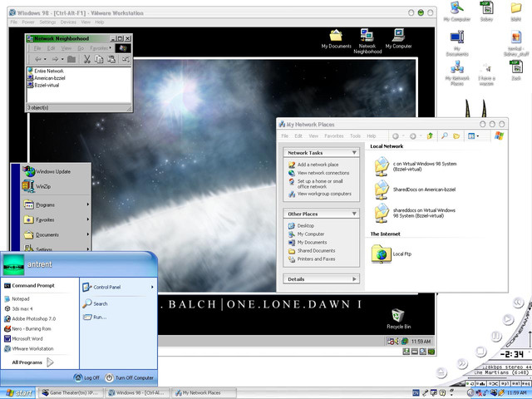This screenshot has width=532, height=399.
Task: Click the Folders icon in My Network Places toolbar
Action: click(457, 135)
